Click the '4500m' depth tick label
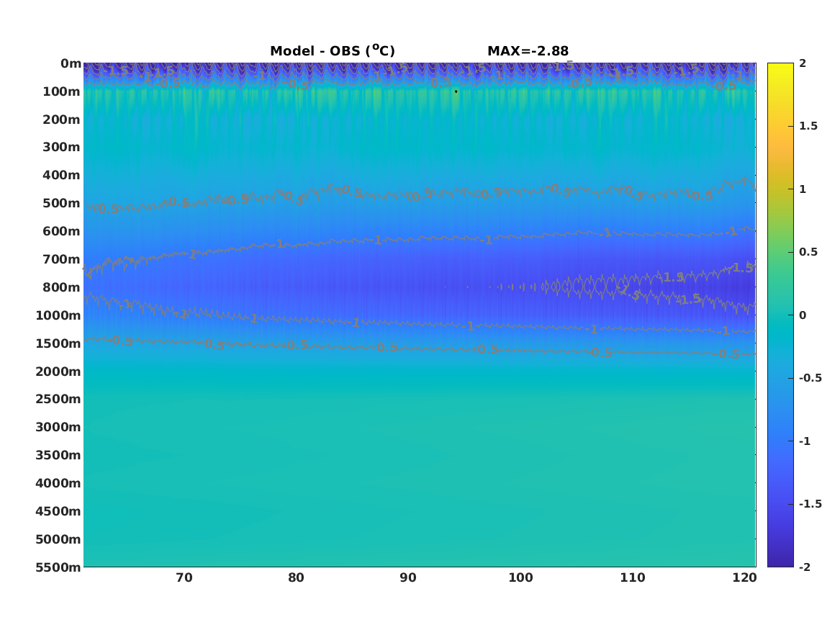The height and width of the screenshot is (630, 840). [58, 511]
